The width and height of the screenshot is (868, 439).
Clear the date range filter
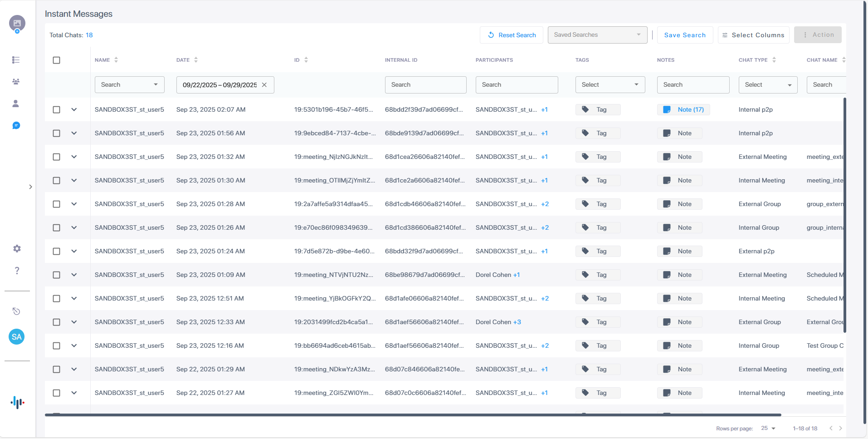tap(264, 85)
